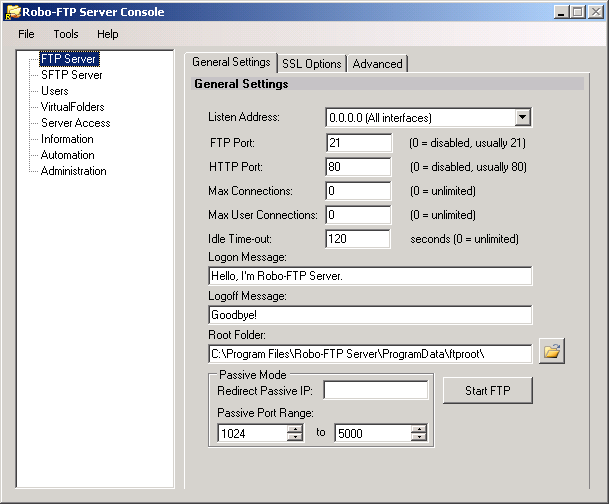Increase passive port range end value
Image resolution: width=609 pixels, height=504 pixels.
(419, 429)
